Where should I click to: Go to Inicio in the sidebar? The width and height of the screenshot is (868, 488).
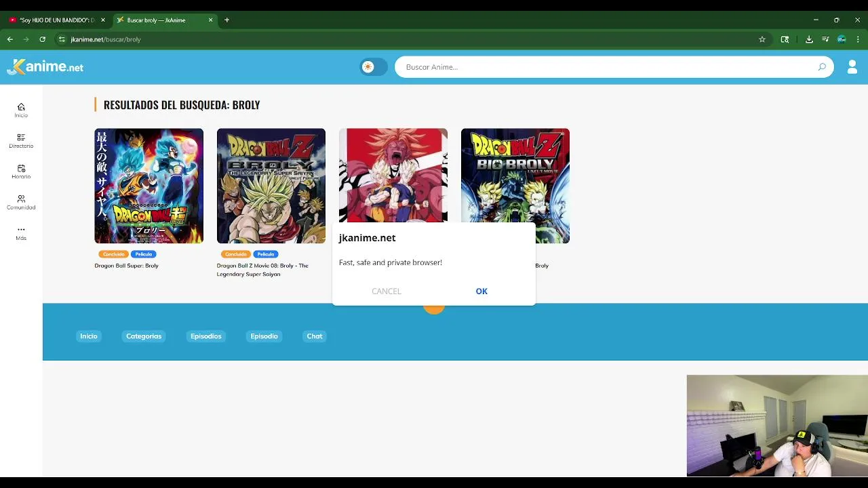[21, 110]
